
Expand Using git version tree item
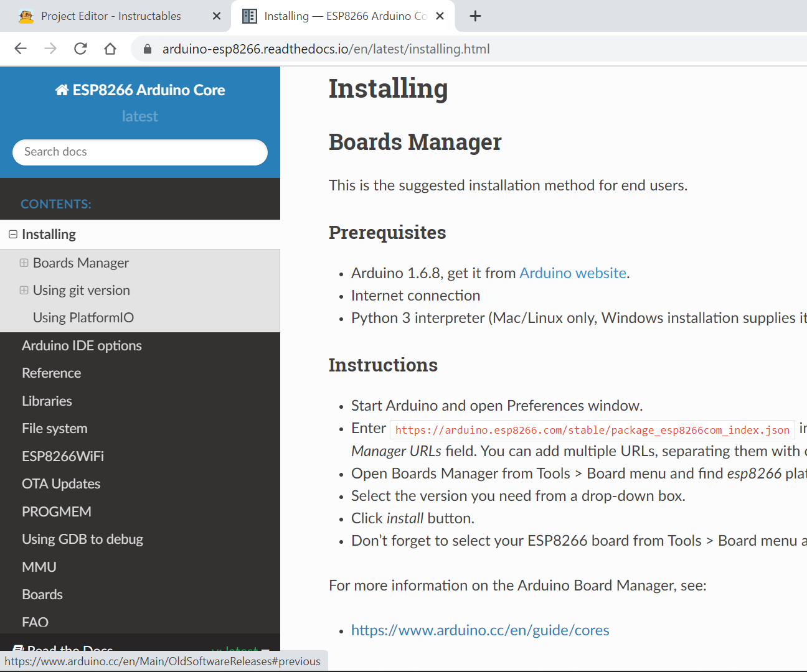pyautogui.click(x=24, y=290)
